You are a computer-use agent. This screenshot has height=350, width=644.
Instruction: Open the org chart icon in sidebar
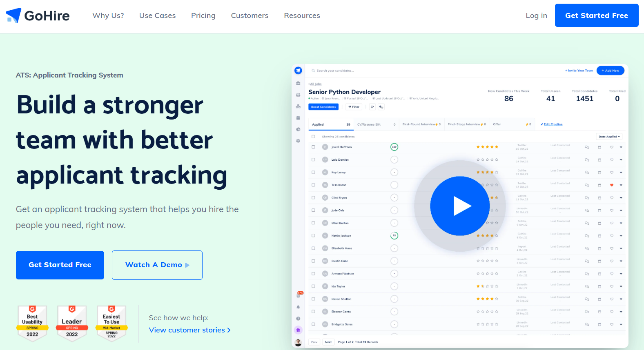coord(298,106)
